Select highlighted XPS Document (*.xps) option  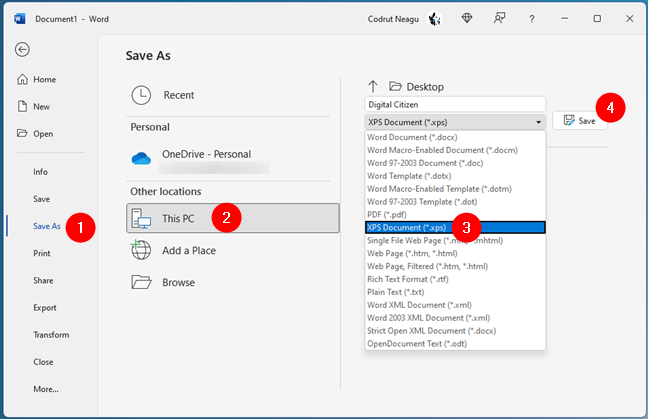[455, 227]
